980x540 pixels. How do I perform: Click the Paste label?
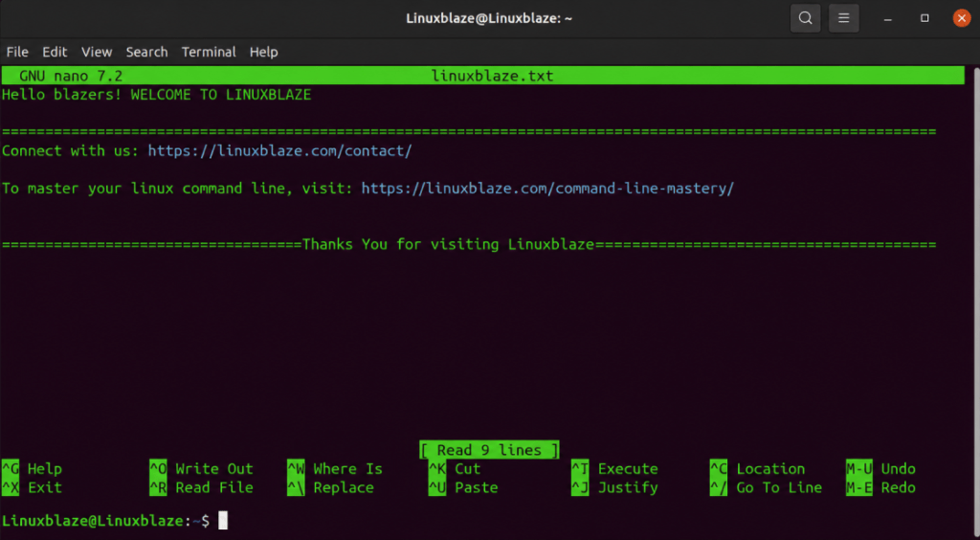477,487
